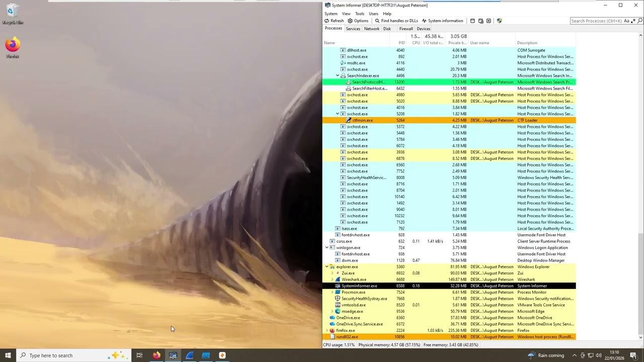Collapse svchost.exe 5208 tree node

[338, 114]
